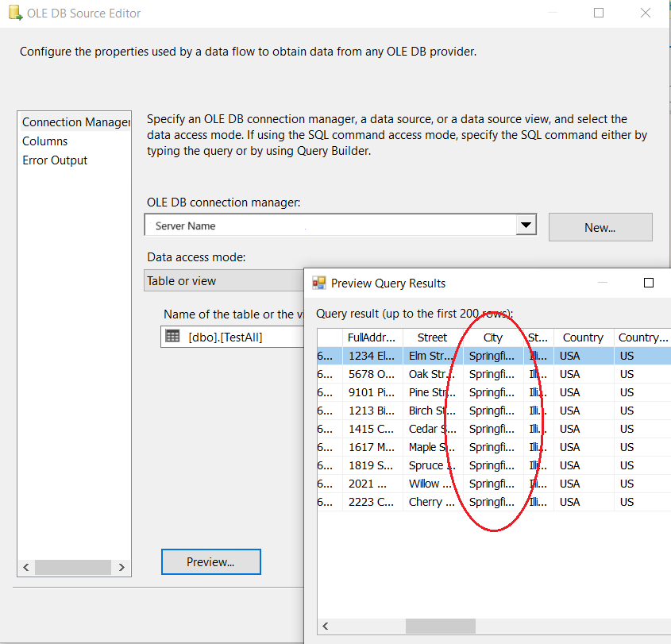Click the City column header

tap(493, 337)
